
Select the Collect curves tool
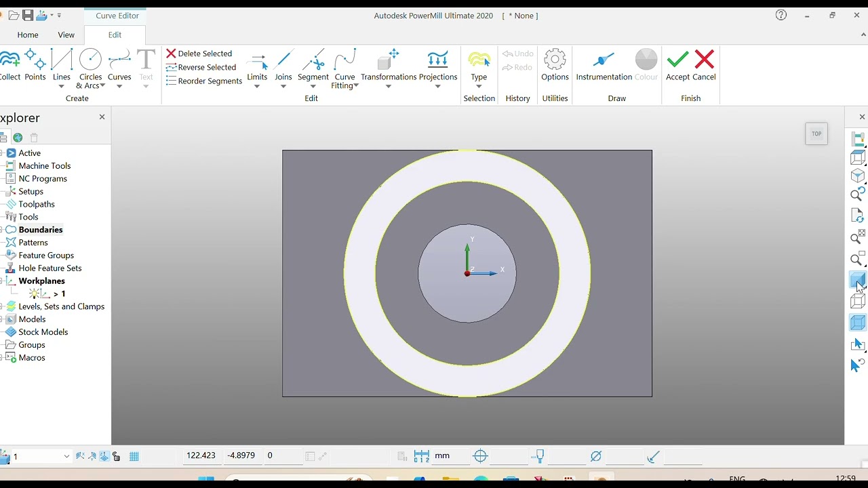9,65
